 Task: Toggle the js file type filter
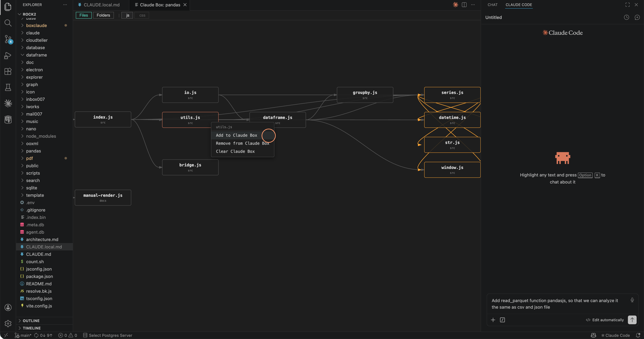point(127,15)
